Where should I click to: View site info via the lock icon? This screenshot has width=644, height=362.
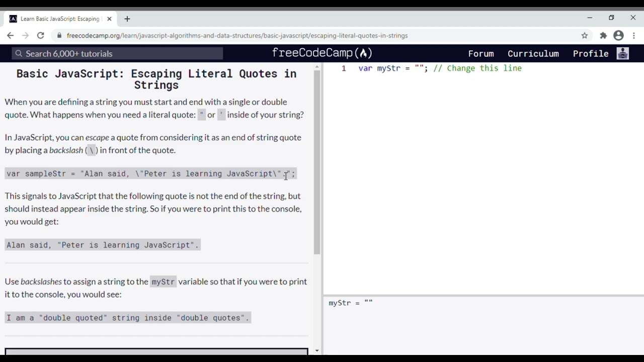coord(59,36)
